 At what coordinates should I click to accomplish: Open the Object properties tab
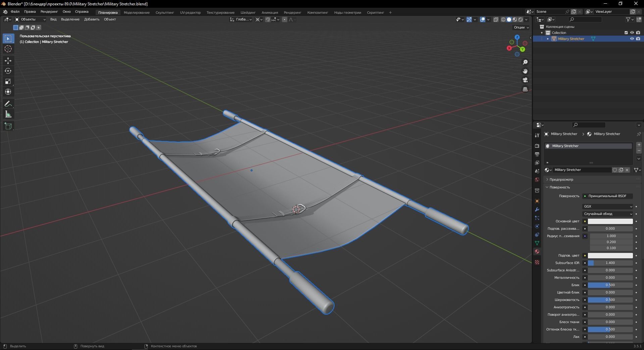click(x=537, y=201)
